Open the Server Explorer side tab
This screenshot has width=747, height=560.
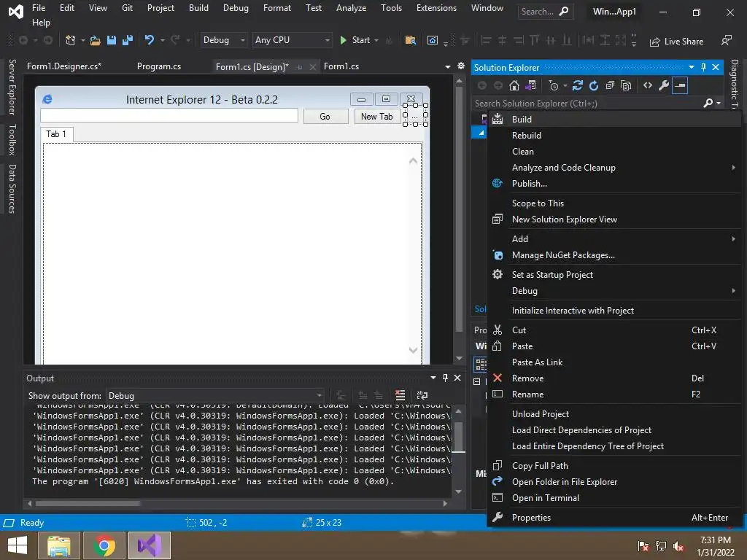pos(12,87)
